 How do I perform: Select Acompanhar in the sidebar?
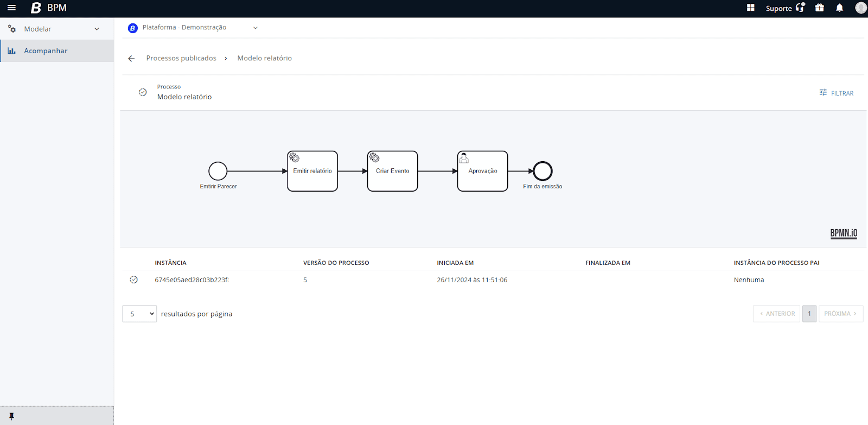46,51
